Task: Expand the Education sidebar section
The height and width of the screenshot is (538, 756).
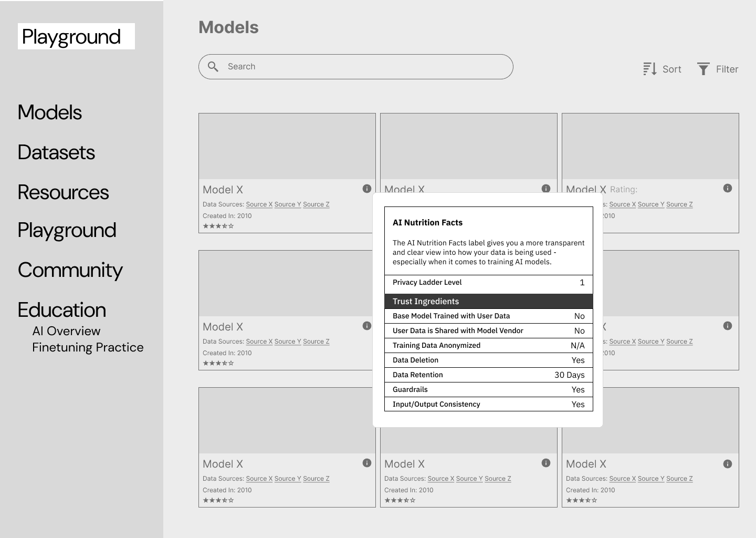Action: pos(61,310)
